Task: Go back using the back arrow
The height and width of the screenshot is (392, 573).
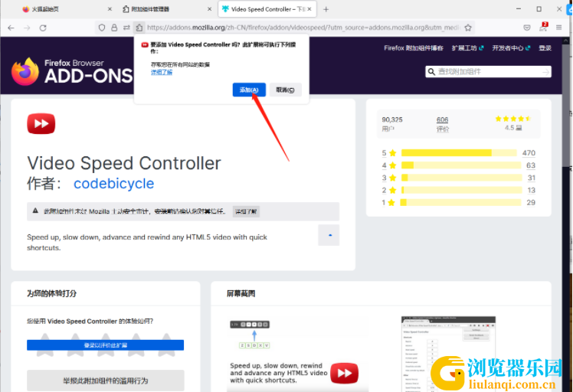Action: 11,28
